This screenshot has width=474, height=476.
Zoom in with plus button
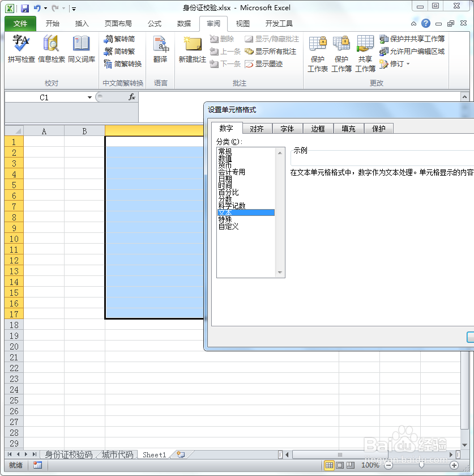click(454, 465)
